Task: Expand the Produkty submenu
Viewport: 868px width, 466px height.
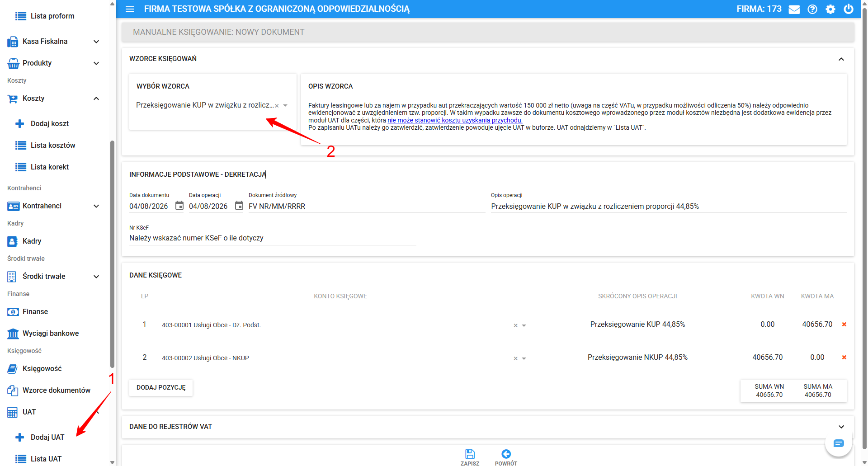Action: 96,63
